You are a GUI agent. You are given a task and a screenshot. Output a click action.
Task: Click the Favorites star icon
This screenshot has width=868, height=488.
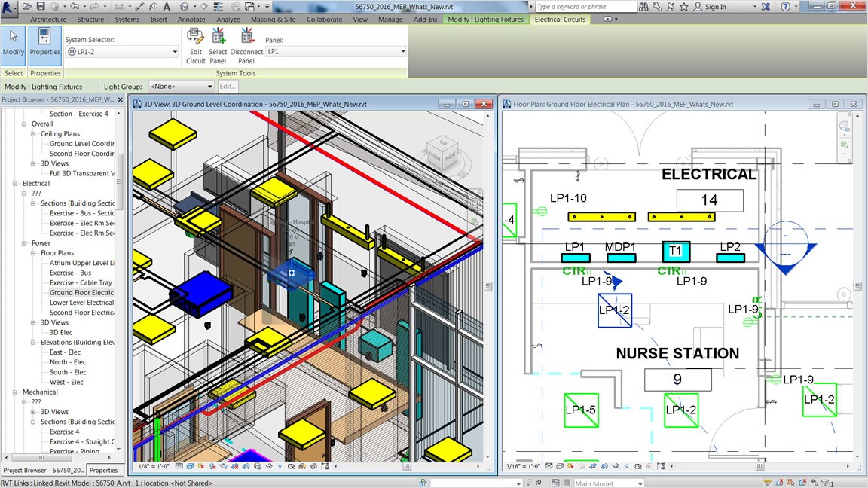click(x=683, y=7)
